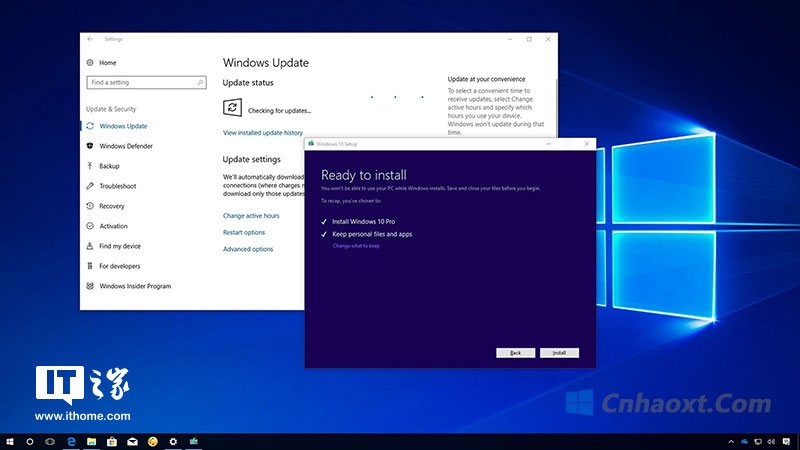This screenshot has width=800, height=450.
Task: Click the Backup upload arrow icon
Action: pyautogui.click(x=90, y=166)
